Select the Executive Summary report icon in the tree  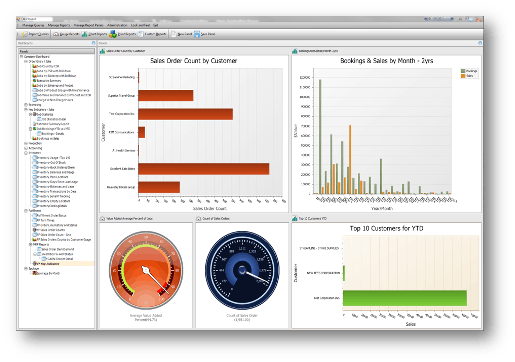click(34, 81)
